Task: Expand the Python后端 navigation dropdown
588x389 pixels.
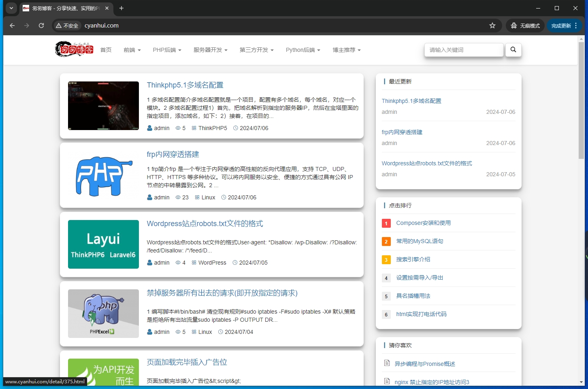Action: (303, 50)
